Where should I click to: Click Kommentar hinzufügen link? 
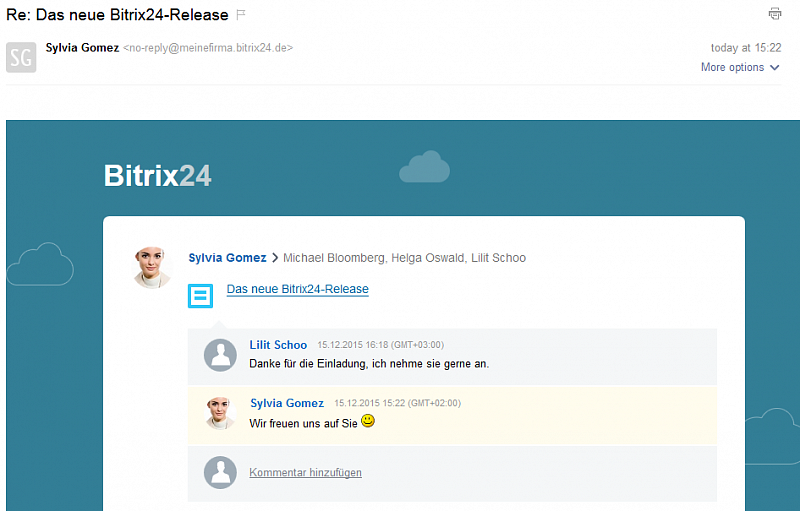[305, 472]
